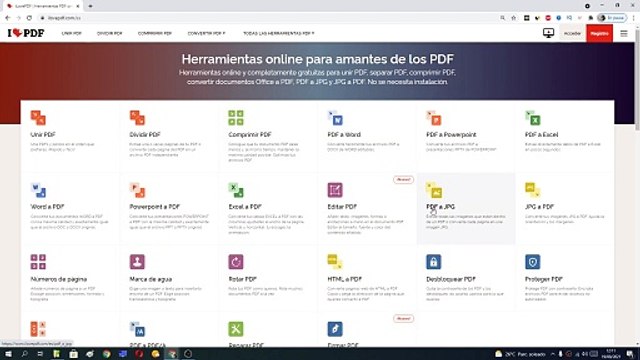Click the iLovePDF logo
Screen dimensions: 640x360
[x=26, y=33]
